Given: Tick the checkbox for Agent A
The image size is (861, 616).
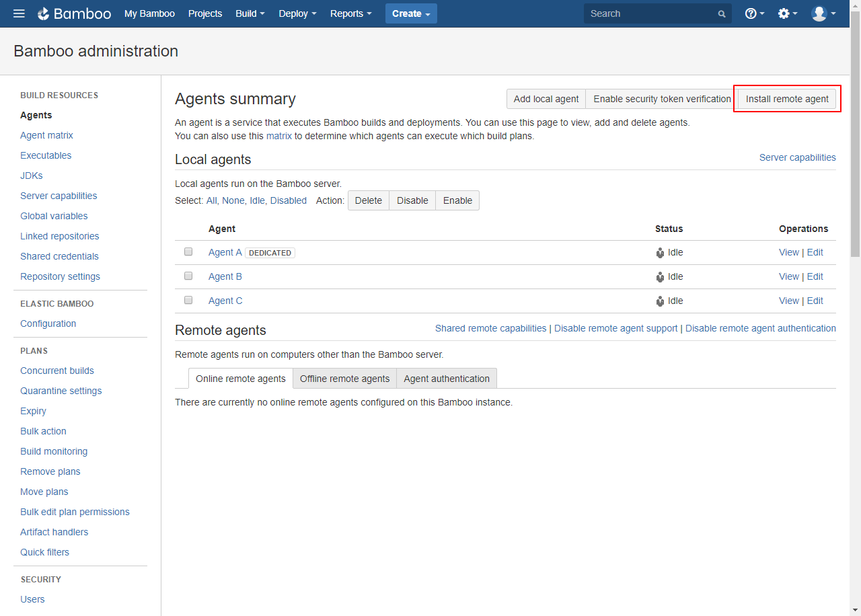Looking at the screenshot, I should 188,252.
